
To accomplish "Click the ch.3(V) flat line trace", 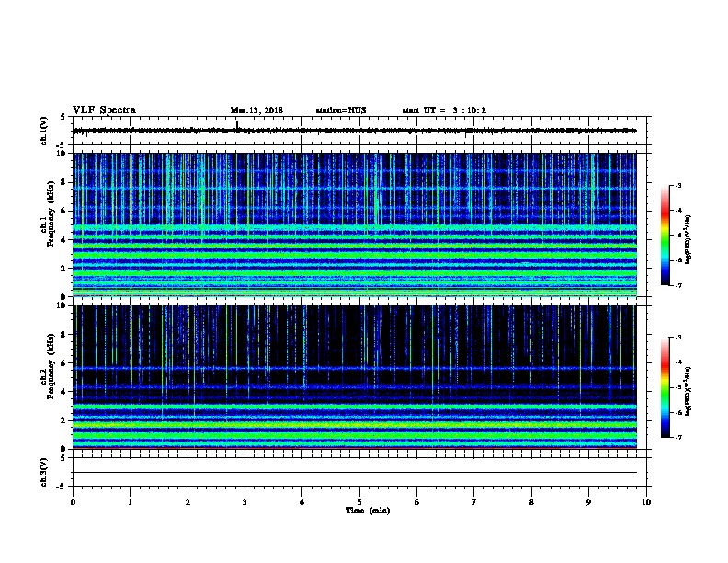I will click(x=355, y=473).
